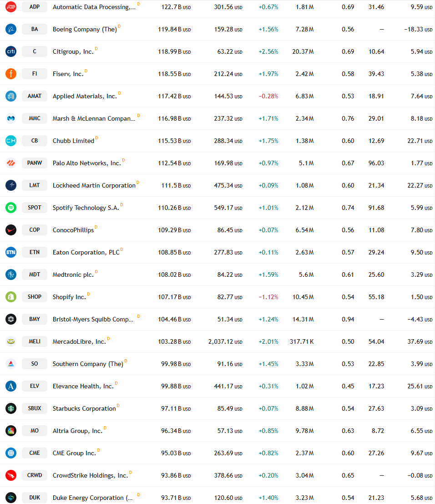Click Southern Company change +1.45%
The image size is (435, 504).
(268, 364)
